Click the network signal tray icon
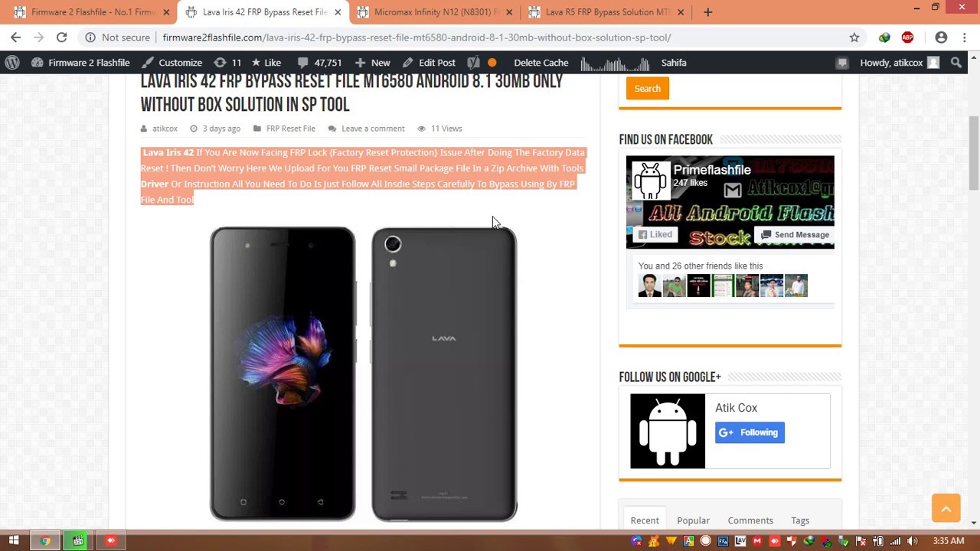The height and width of the screenshot is (551, 980). [x=895, y=541]
